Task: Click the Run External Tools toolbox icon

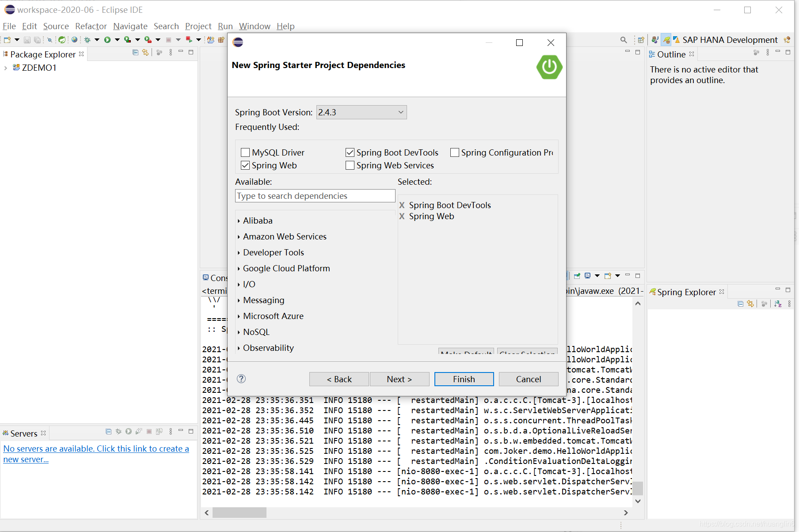Action: 148,40
